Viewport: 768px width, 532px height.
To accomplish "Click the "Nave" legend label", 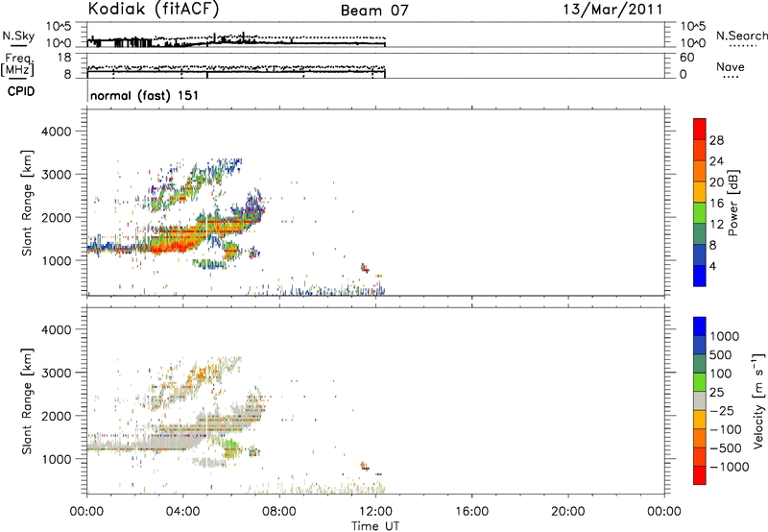I will click(x=730, y=66).
